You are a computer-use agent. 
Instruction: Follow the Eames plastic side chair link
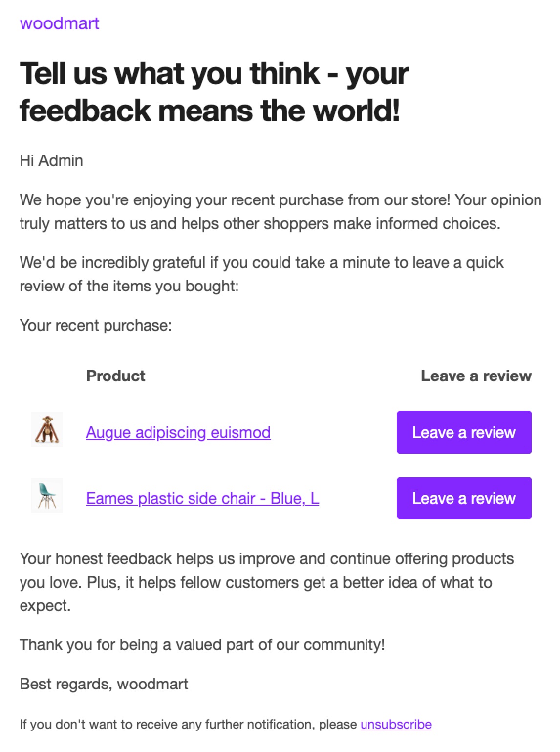coord(202,498)
